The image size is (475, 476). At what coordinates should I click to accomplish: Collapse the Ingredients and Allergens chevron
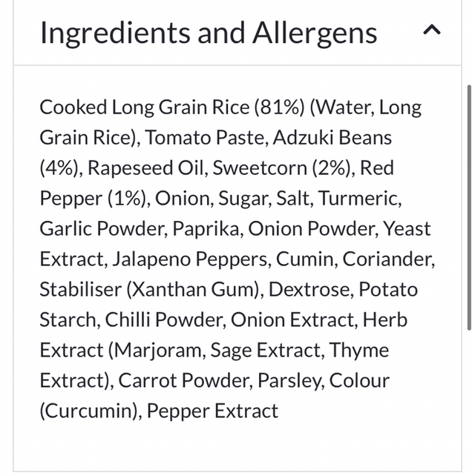[431, 30]
